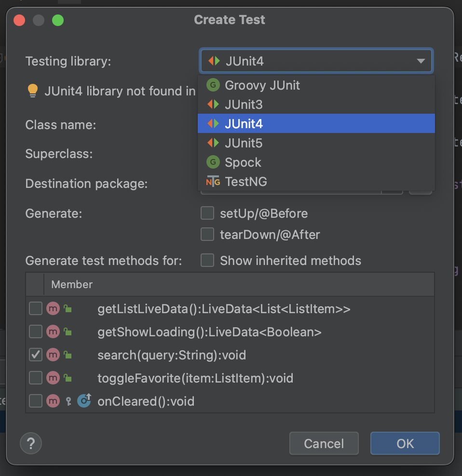Enable the tearDown/@After checkbox

[x=207, y=234]
